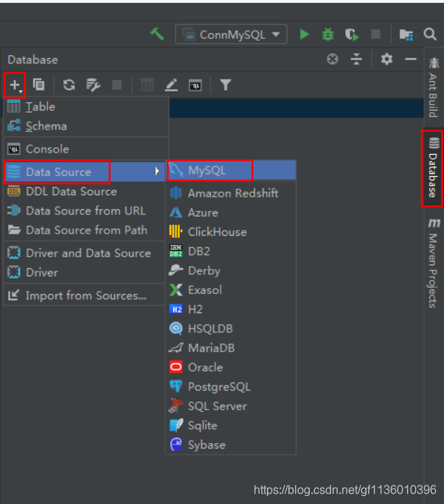Click the Search Everywhere magnifier icon
Image resolution: width=444 pixels, height=504 pixels.
click(x=430, y=34)
